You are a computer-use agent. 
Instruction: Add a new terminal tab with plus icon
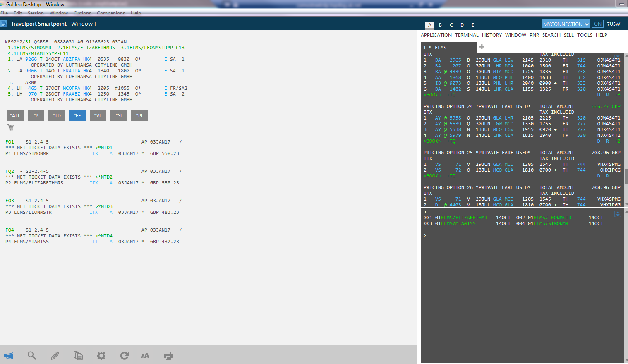[x=482, y=47]
